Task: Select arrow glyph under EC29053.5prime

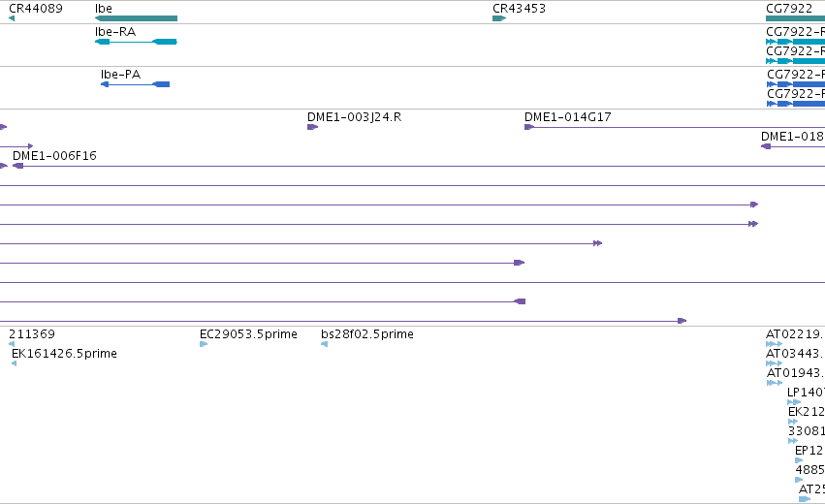Action: click(204, 344)
